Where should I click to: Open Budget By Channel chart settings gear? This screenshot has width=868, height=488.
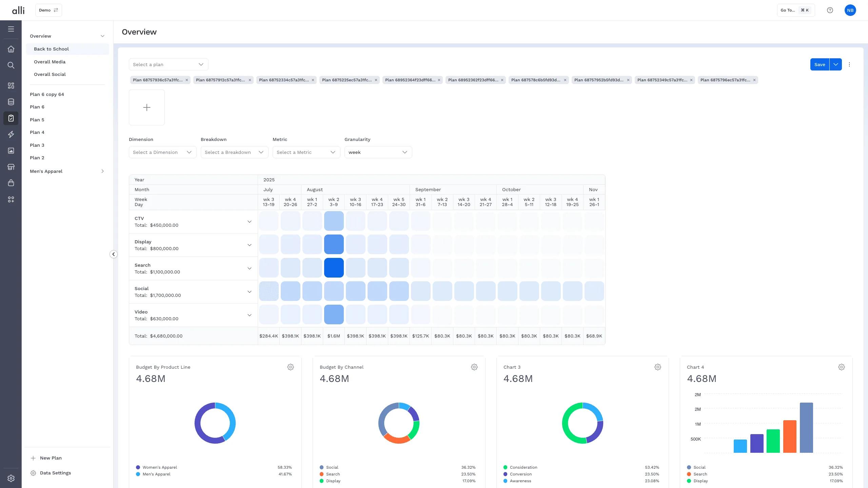[474, 367]
